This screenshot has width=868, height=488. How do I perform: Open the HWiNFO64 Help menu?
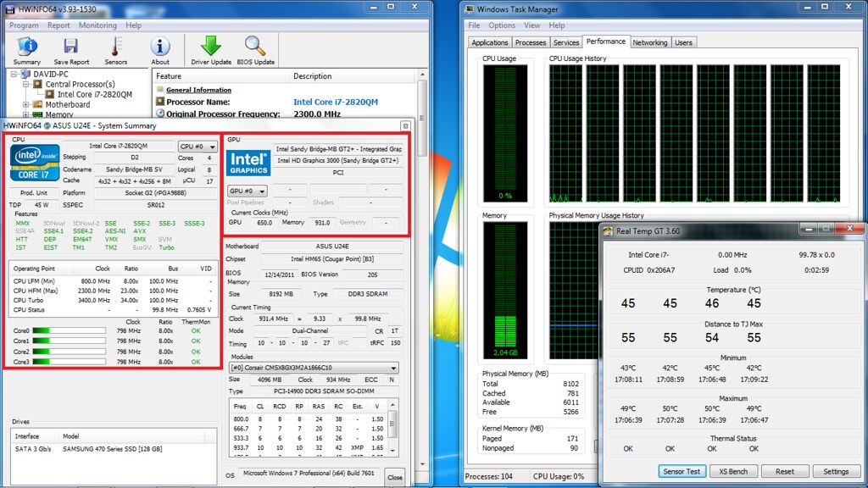click(133, 25)
